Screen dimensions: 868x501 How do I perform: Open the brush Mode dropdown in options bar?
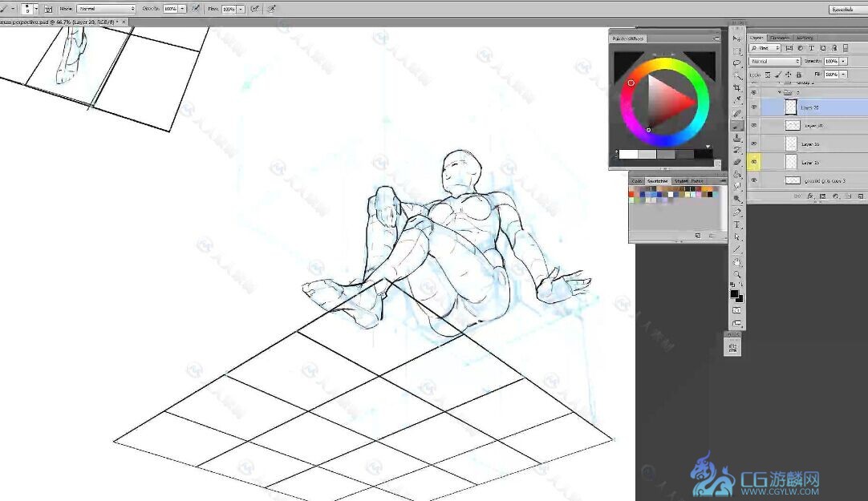106,9
